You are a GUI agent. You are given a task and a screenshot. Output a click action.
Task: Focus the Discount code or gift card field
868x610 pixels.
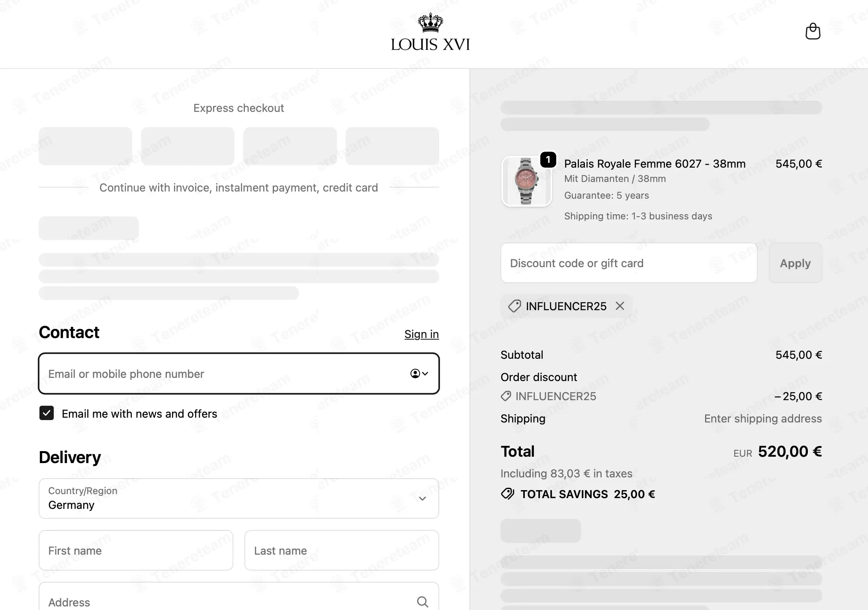[629, 263]
